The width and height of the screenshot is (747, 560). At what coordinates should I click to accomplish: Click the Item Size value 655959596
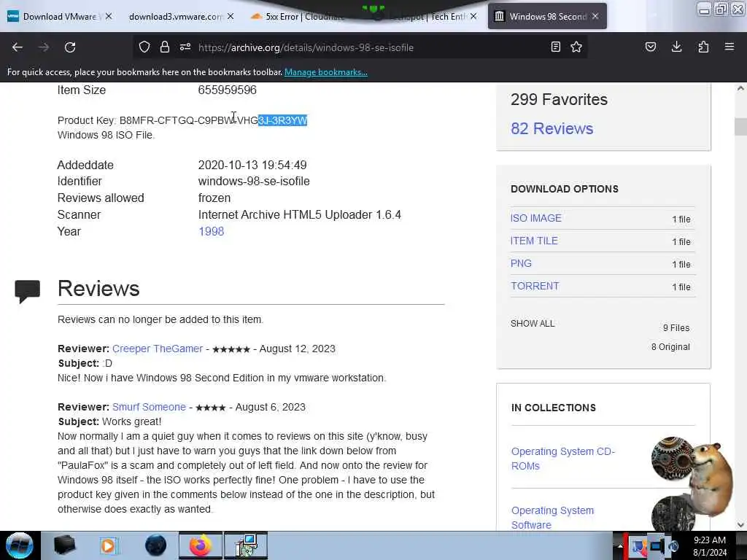[x=228, y=90]
